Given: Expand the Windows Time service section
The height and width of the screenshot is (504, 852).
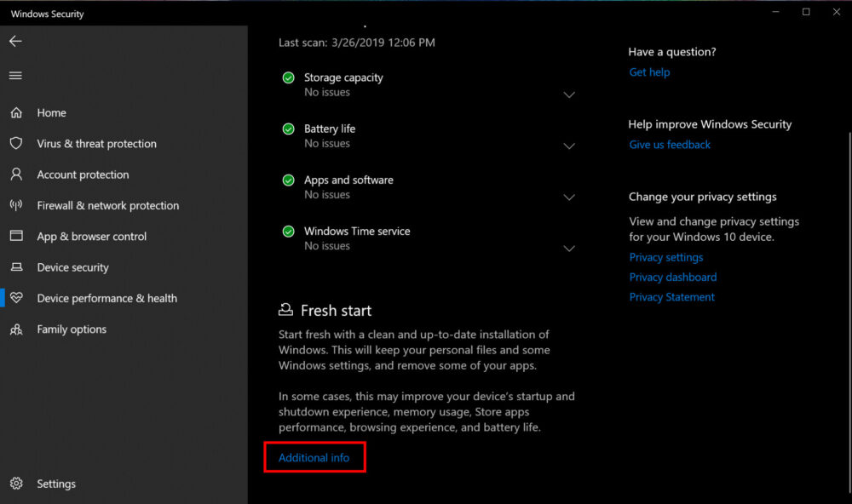Looking at the screenshot, I should click(569, 248).
